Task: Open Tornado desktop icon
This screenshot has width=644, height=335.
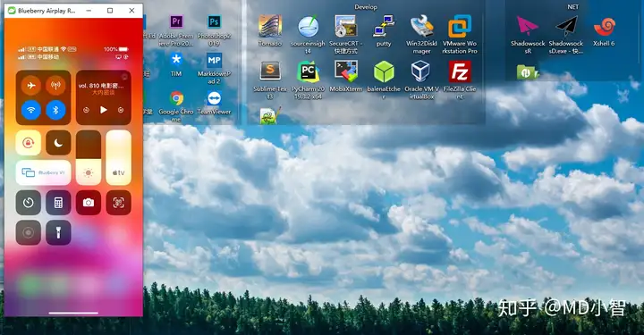Action: pyautogui.click(x=270, y=30)
